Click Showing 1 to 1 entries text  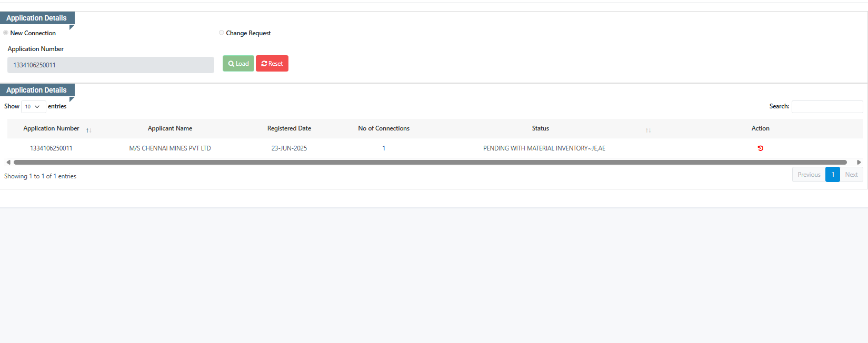(41, 176)
